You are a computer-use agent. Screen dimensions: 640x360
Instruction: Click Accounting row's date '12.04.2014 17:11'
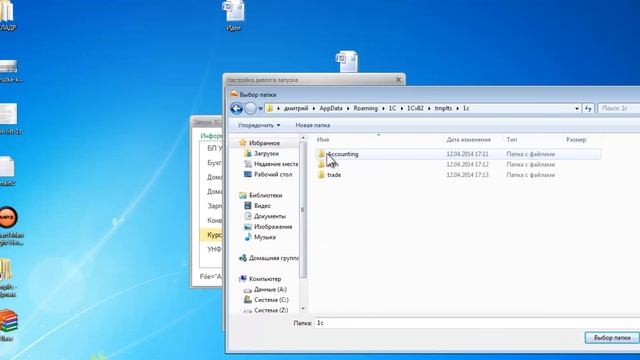coord(467,154)
